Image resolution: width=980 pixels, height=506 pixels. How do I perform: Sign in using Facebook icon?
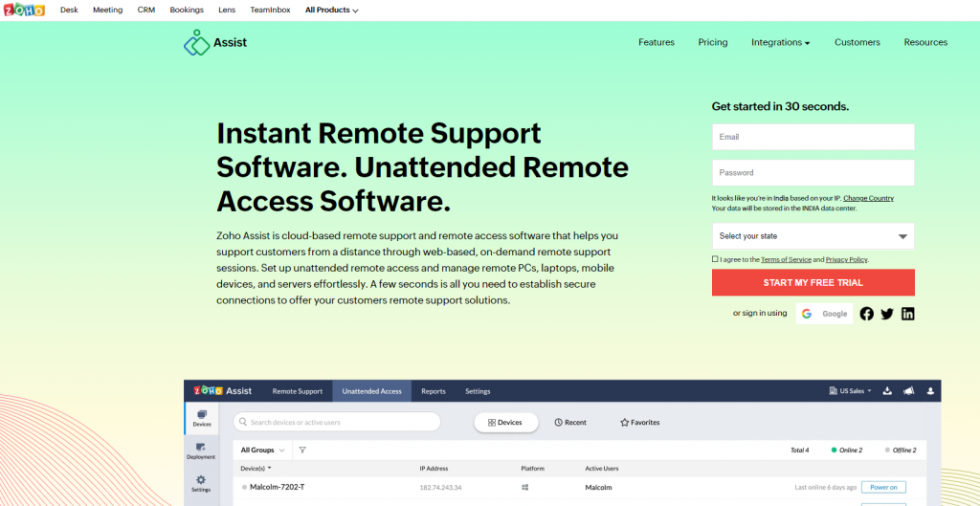pyautogui.click(x=866, y=314)
